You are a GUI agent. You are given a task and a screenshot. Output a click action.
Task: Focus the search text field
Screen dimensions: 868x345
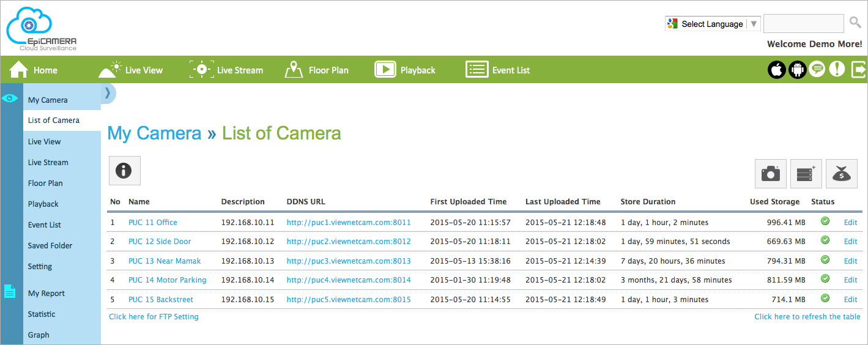click(x=804, y=24)
